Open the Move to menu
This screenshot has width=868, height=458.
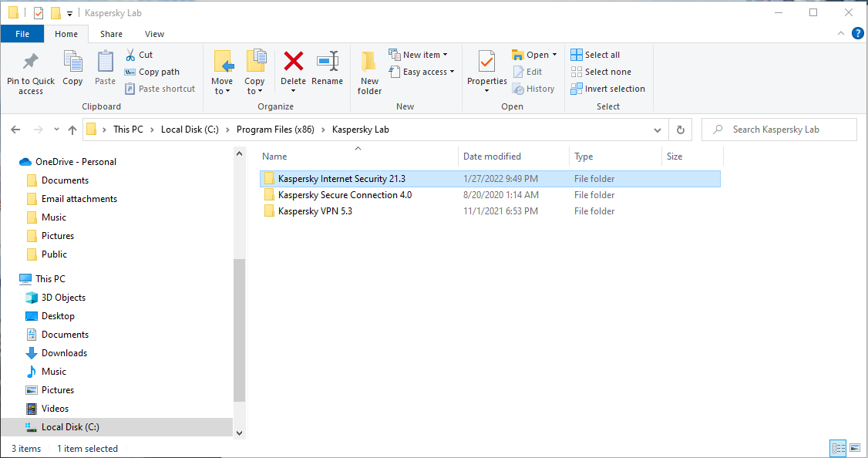click(x=222, y=73)
